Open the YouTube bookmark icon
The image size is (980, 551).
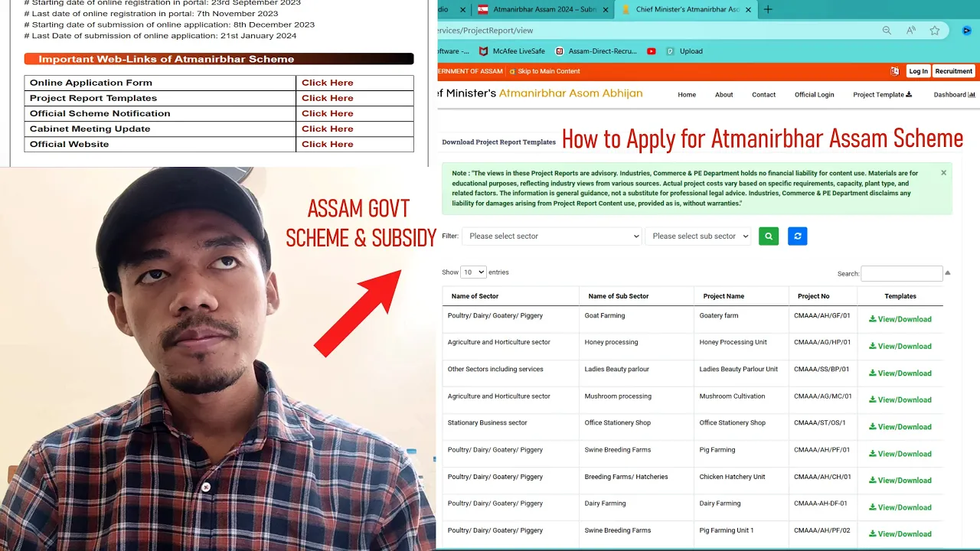tap(652, 51)
